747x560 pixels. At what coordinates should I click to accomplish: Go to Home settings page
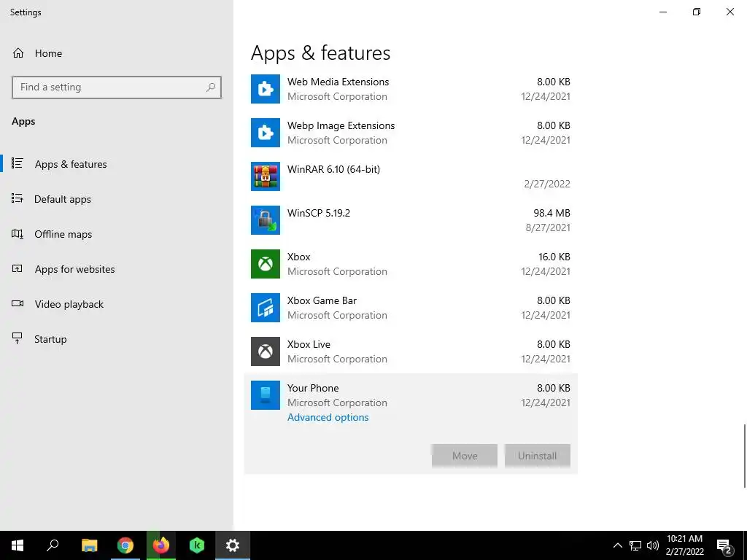point(117,52)
